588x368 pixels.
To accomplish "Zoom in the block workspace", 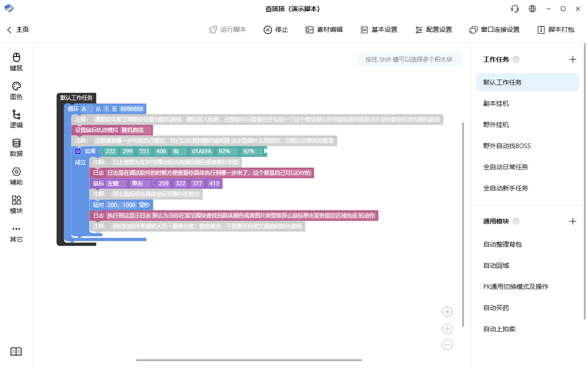I will [x=447, y=329].
